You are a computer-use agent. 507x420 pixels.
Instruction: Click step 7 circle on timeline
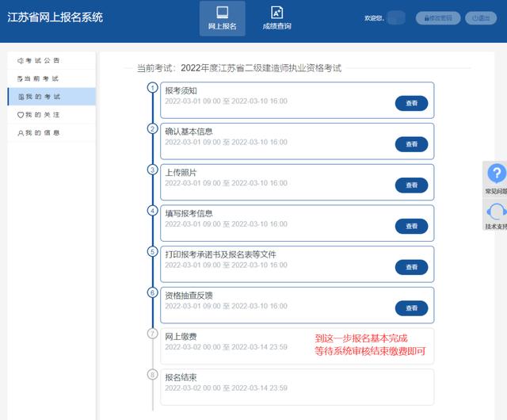click(x=153, y=334)
